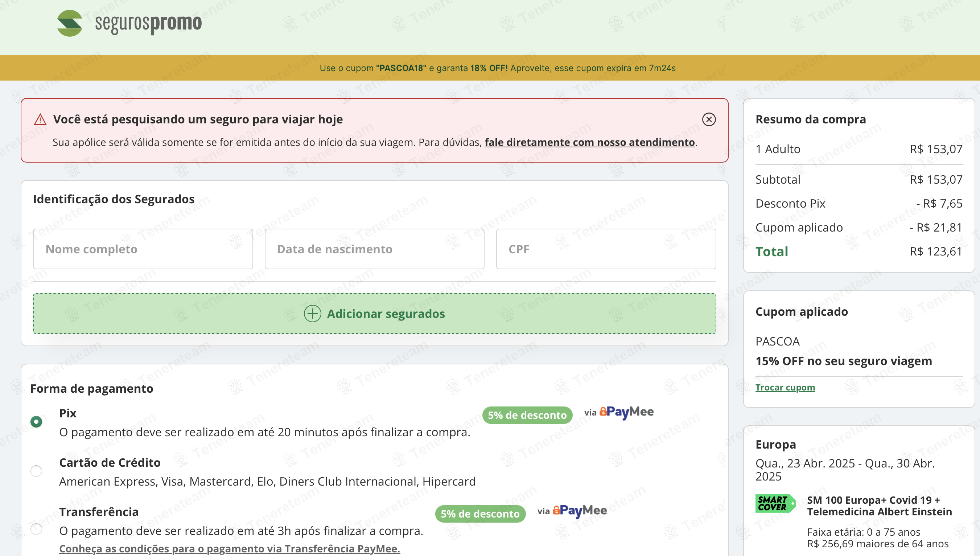Click the Pix discount value '- R$ 7,65'
Image resolution: width=980 pixels, height=556 pixels.
point(939,204)
